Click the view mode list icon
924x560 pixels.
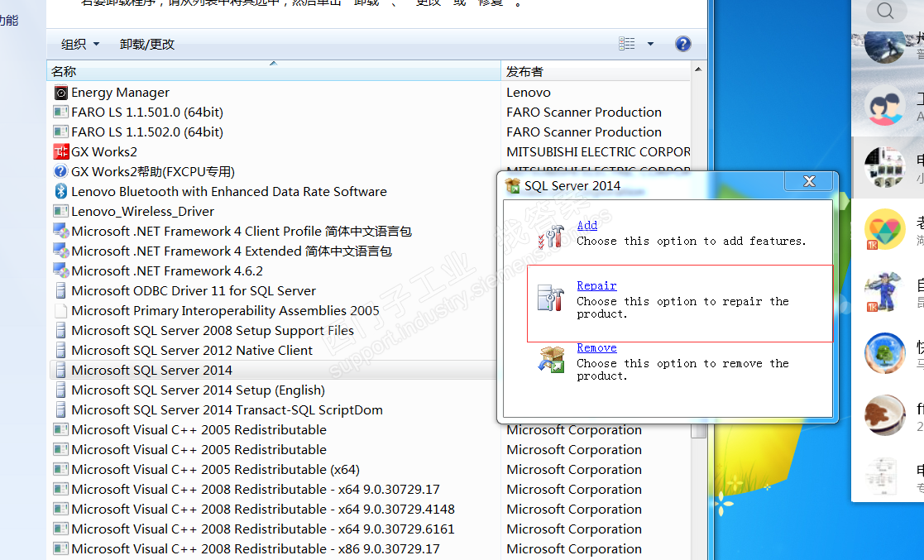click(x=627, y=44)
